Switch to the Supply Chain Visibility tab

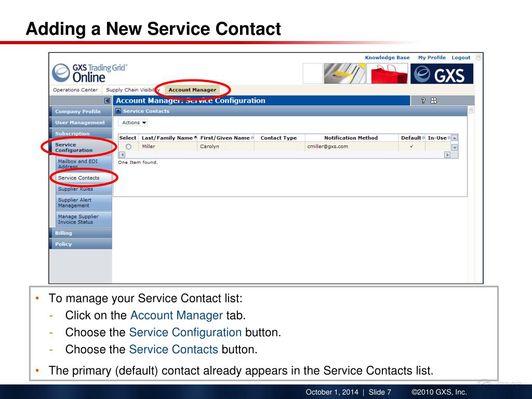click(132, 90)
